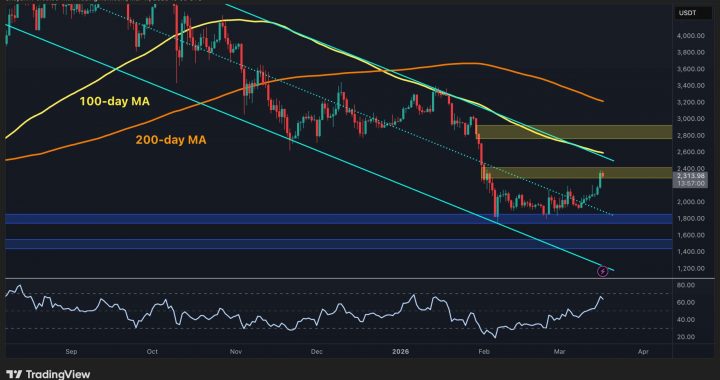
Task: Click the lightning event marker icon
Action: pyautogui.click(x=603, y=272)
